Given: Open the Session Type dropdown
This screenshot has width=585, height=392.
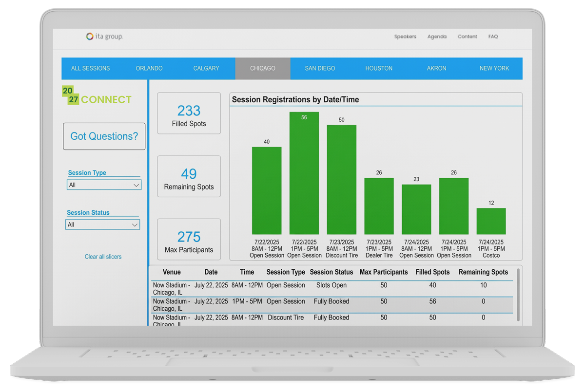Looking at the screenshot, I should pyautogui.click(x=104, y=185).
